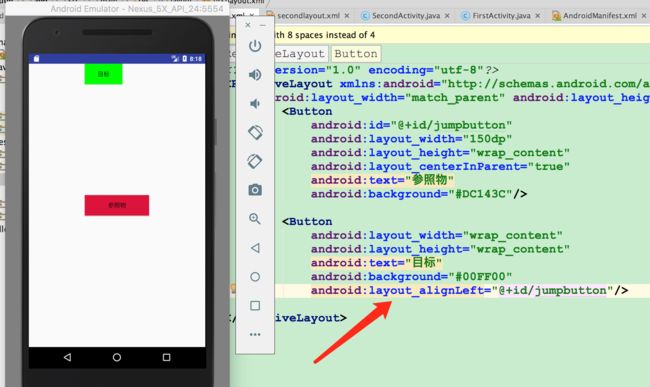Click the emulator sidebar home circle icon
The image size is (650, 387).
pos(255,277)
